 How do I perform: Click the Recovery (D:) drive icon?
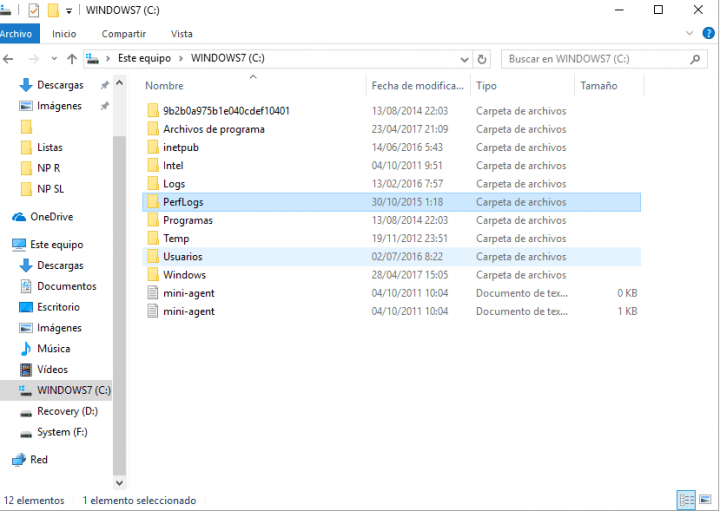click(26, 413)
